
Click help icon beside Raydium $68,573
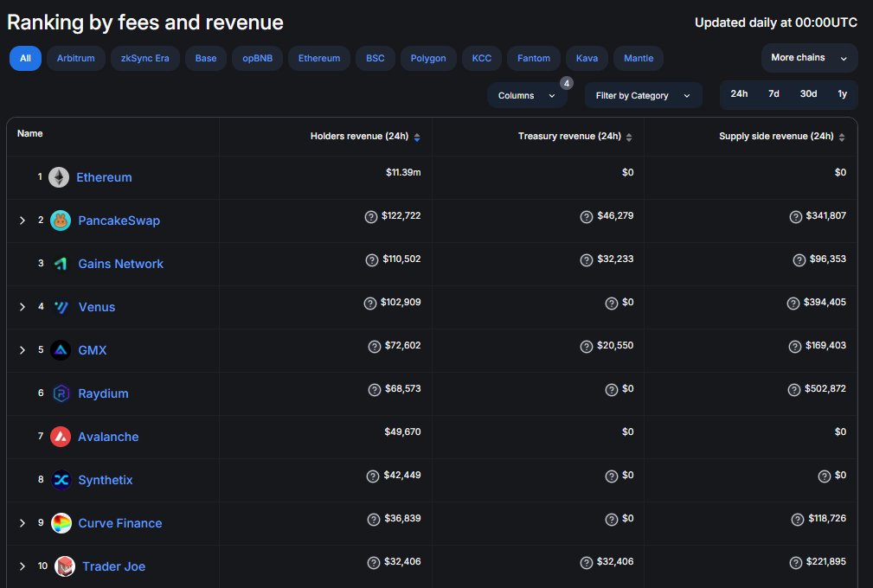[375, 390]
